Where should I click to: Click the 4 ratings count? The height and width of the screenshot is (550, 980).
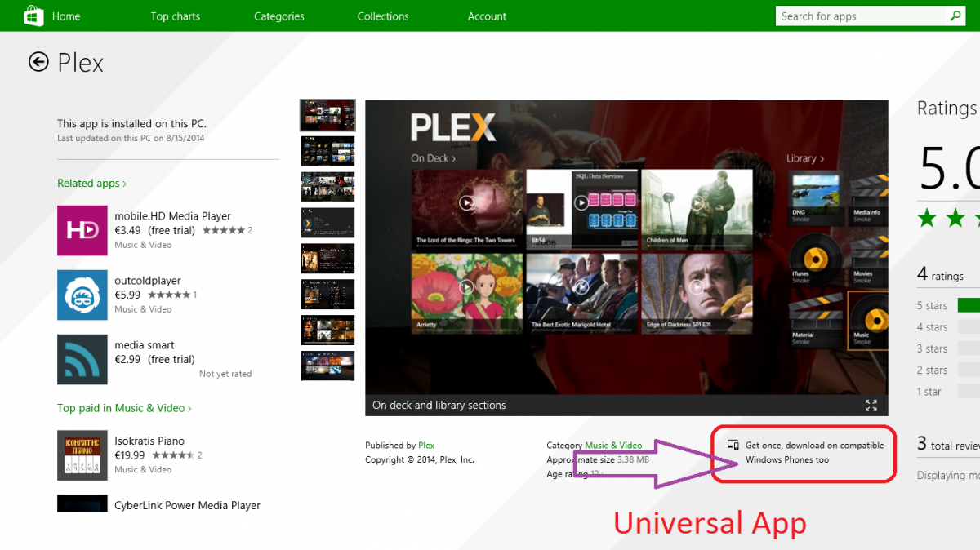[x=940, y=275]
